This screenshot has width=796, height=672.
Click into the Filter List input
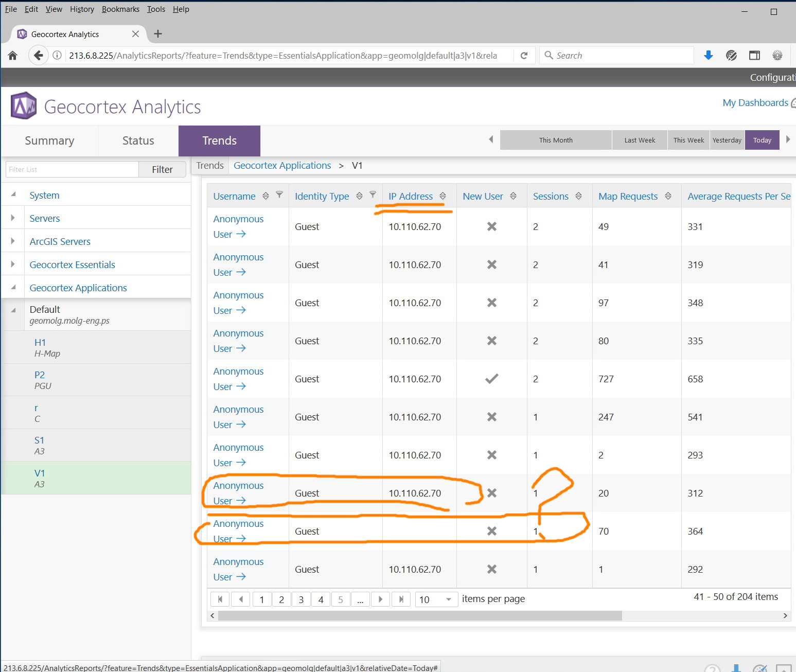pos(72,169)
